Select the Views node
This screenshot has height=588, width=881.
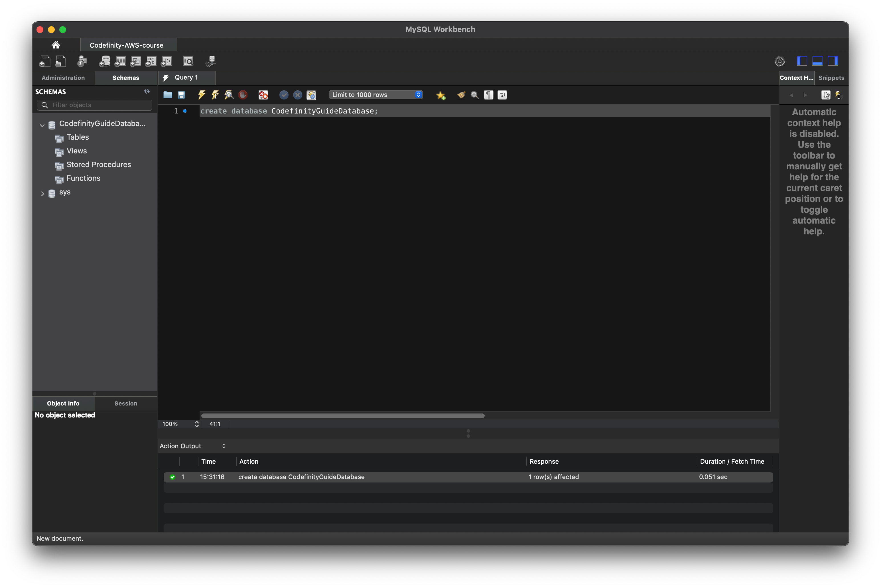pos(76,151)
